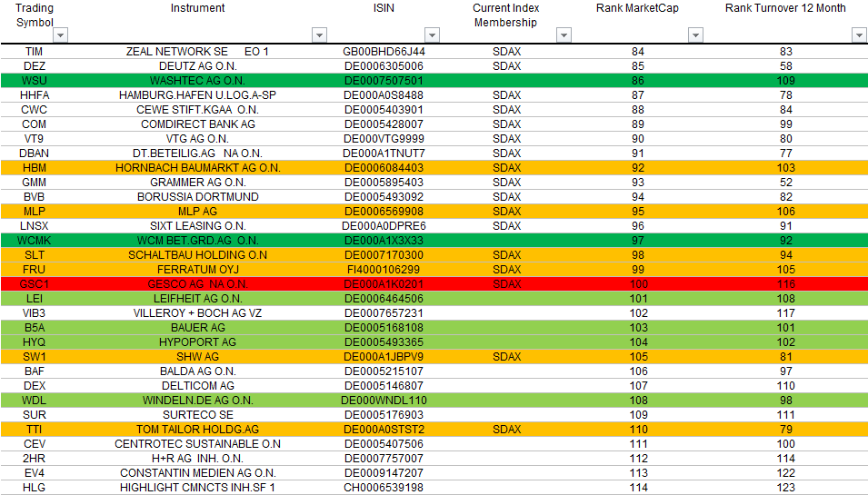Screen dimensions: 868x495
Task: Select market cap rank 108 in WDL row
Action: click(x=638, y=401)
